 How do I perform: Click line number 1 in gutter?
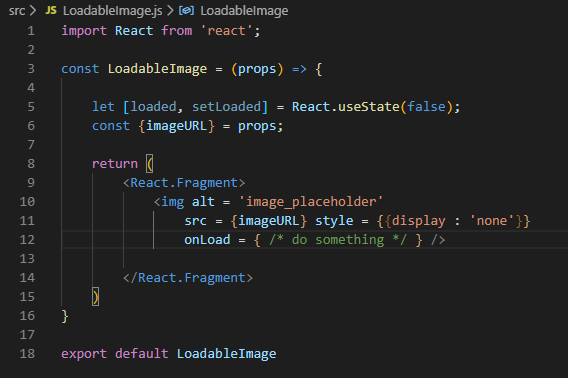pos(31,31)
